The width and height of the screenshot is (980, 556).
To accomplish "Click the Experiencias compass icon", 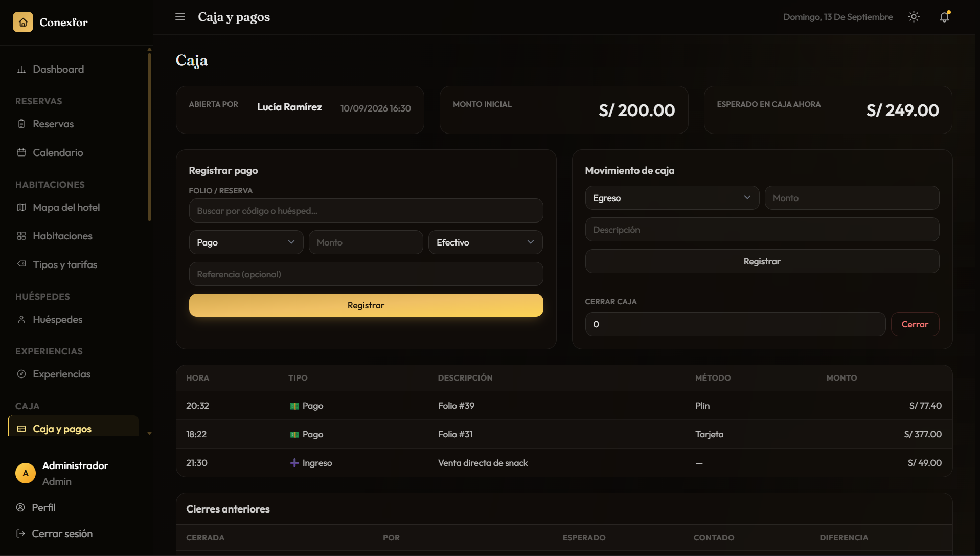I will tap(21, 374).
